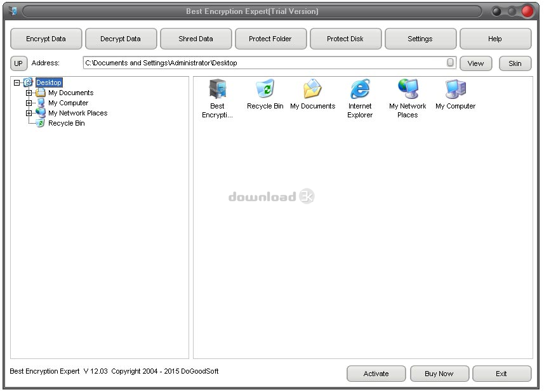Viewport: 544px width, 392px height.
Task: Select the Recycle Bin icon in file pane
Action: coord(265,89)
